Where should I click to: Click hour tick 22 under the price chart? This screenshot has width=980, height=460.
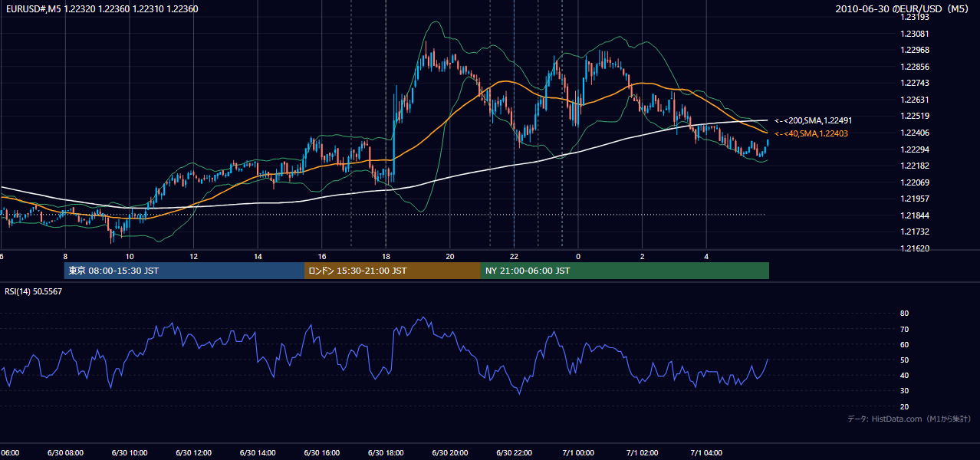point(515,256)
